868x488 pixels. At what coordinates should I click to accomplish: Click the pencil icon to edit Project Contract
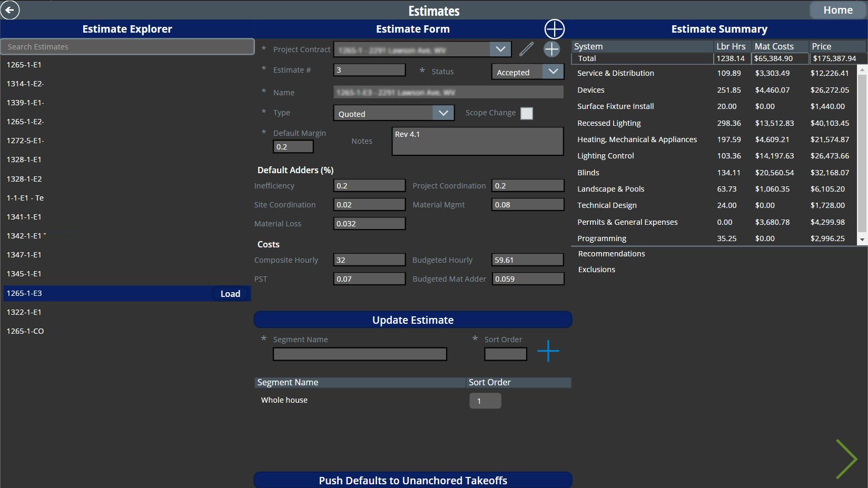tap(525, 48)
